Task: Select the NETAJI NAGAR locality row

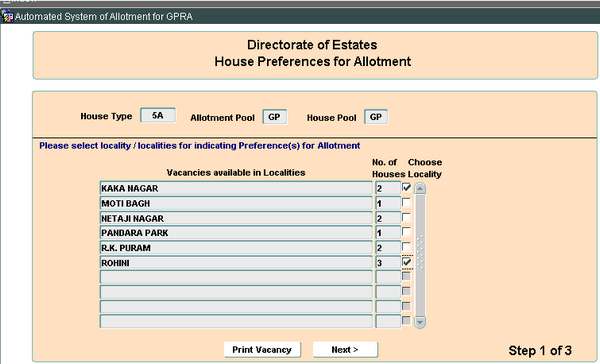Action: [236, 218]
